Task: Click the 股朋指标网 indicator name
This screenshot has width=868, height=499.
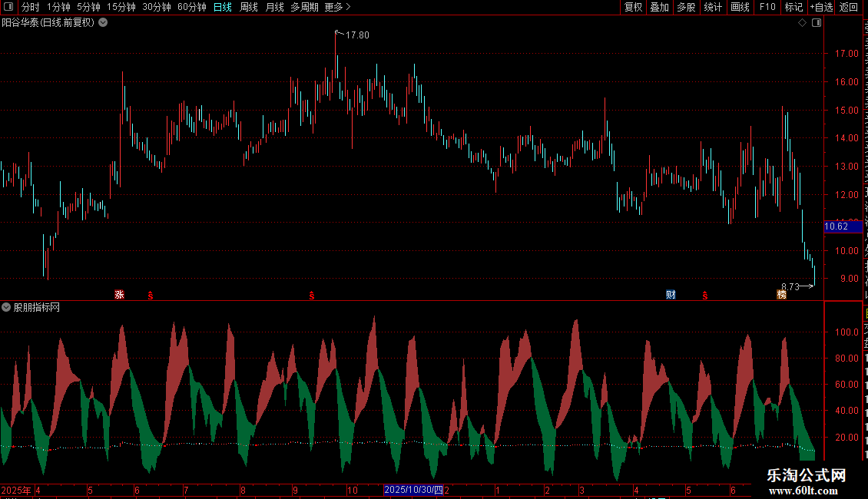Action: (37, 307)
